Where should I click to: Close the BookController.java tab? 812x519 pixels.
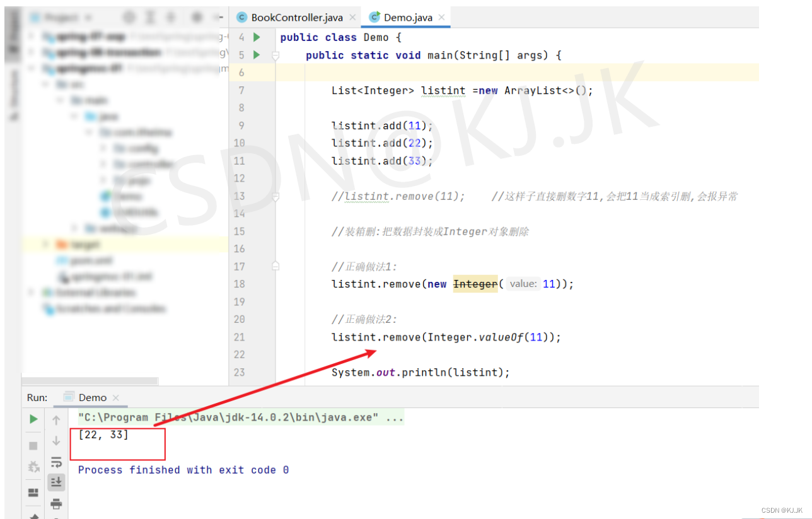[352, 18]
